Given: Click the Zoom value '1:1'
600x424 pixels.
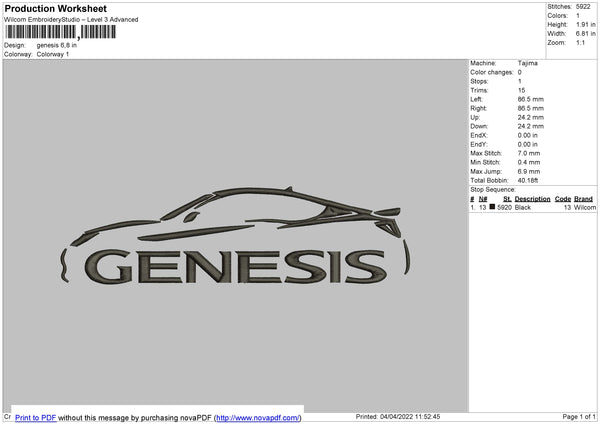Looking at the screenshot, I should pyautogui.click(x=580, y=42).
